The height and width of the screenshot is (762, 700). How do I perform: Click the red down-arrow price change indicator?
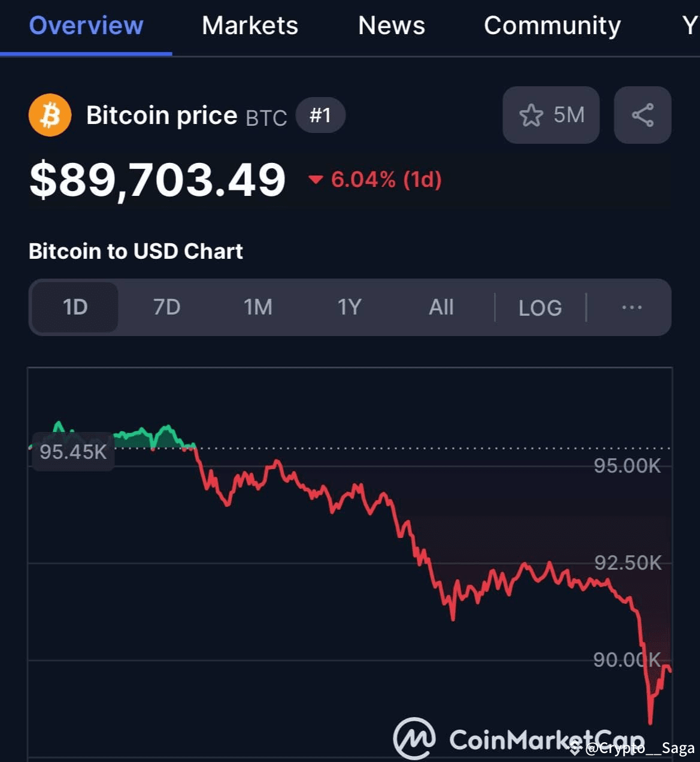316,179
